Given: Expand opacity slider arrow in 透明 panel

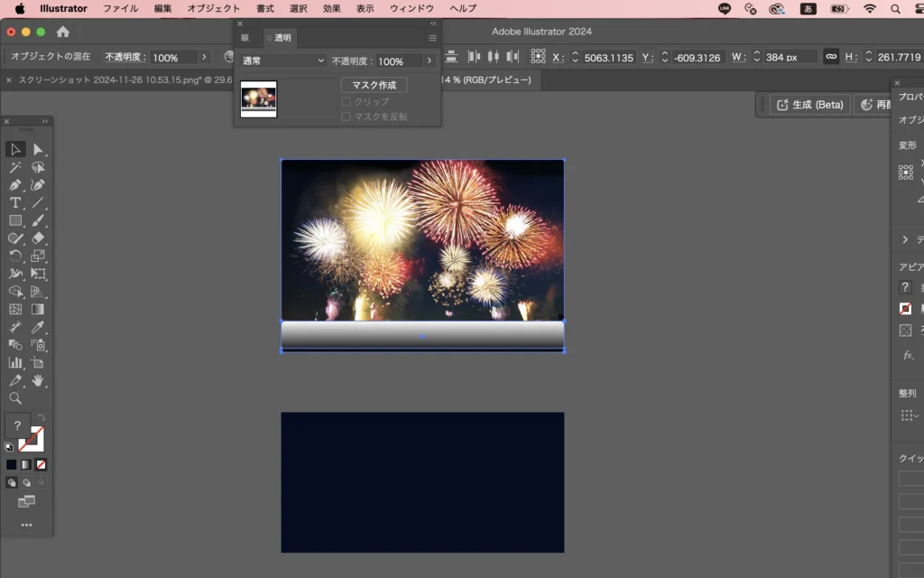Looking at the screenshot, I should [x=430, y=61].
